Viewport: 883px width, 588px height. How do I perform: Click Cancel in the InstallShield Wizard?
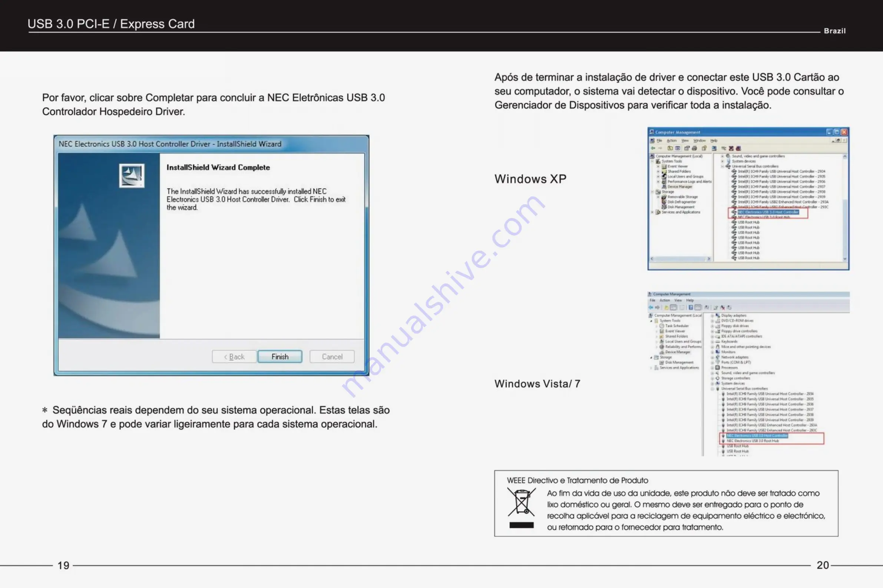coord(332,357)
